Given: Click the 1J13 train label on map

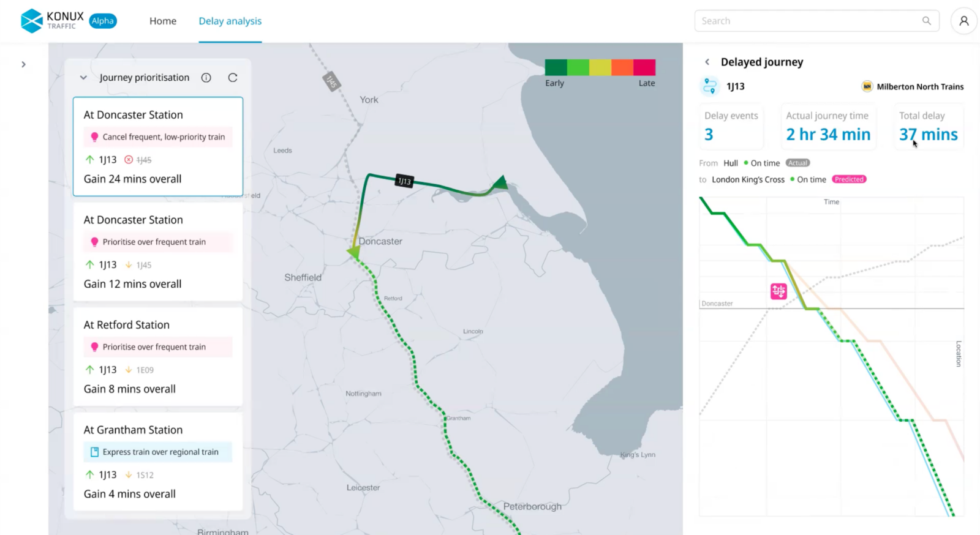Looking at the screenshot, I should pos(404,181).
